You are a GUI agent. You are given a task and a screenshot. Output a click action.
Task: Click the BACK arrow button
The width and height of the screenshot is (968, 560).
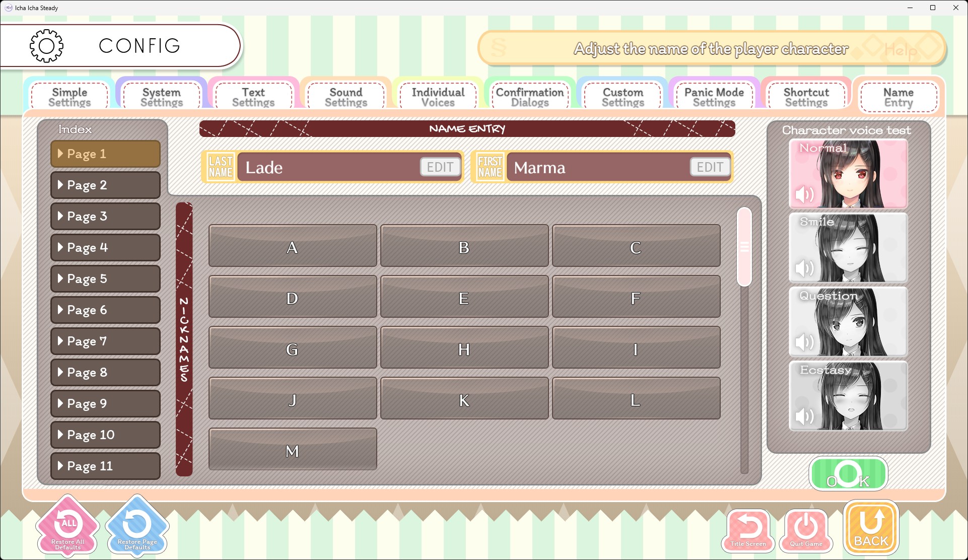pos(871,528)
